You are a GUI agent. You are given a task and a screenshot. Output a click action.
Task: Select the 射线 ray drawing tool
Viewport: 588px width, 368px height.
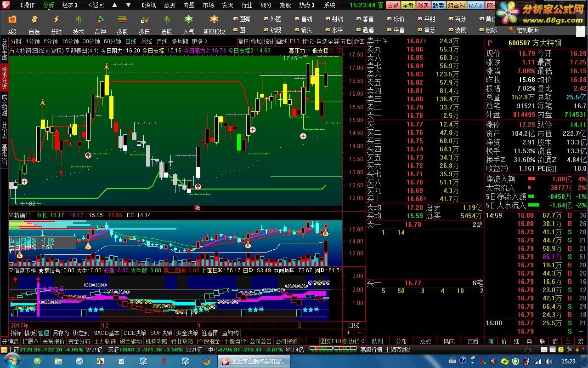tap(334, 19)
